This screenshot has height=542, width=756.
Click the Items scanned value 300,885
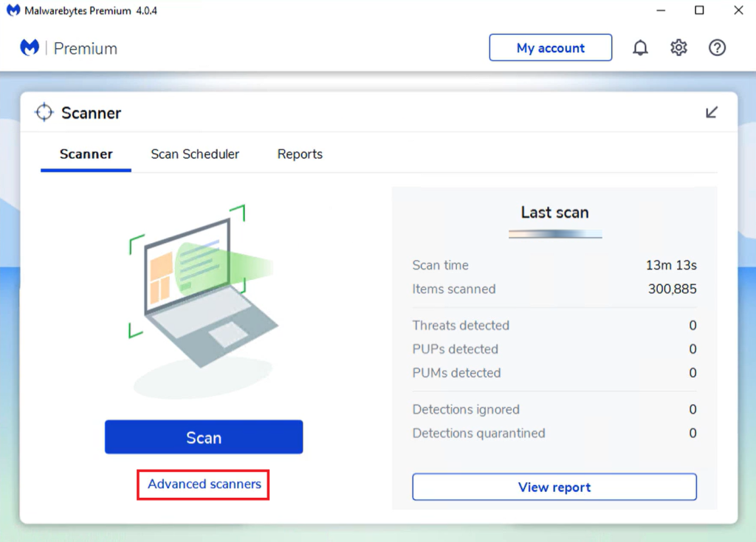(x=671, y=289)
